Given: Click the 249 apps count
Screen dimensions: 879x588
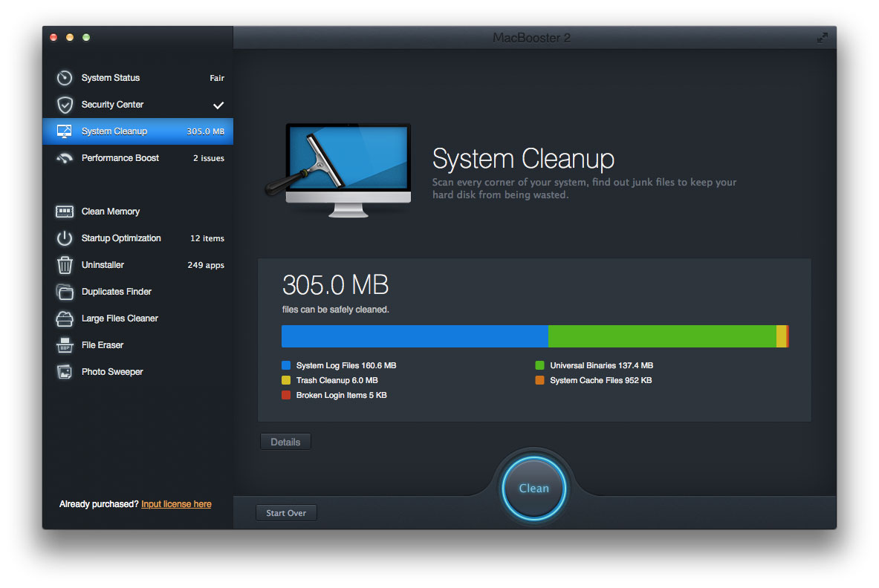Looking at the screenshot, I should point(206,265).
